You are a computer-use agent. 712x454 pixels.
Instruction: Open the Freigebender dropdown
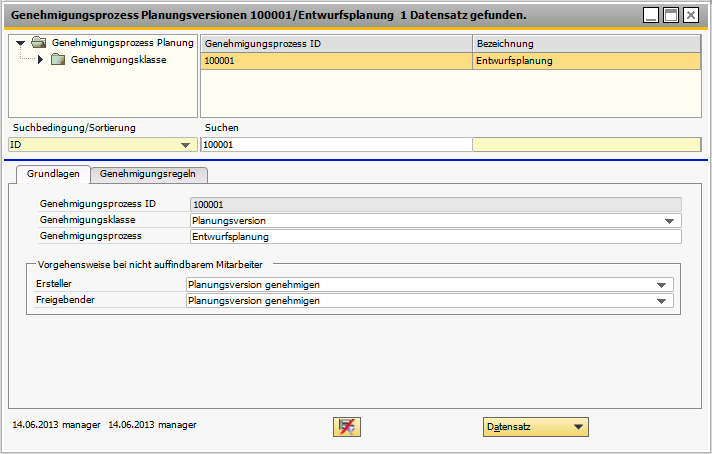tap(660, 301)
